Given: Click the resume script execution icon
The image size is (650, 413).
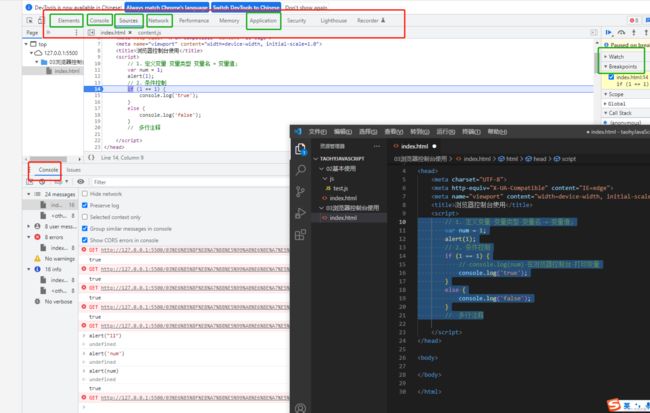Looking at the screenshot, I should [608, 32].
